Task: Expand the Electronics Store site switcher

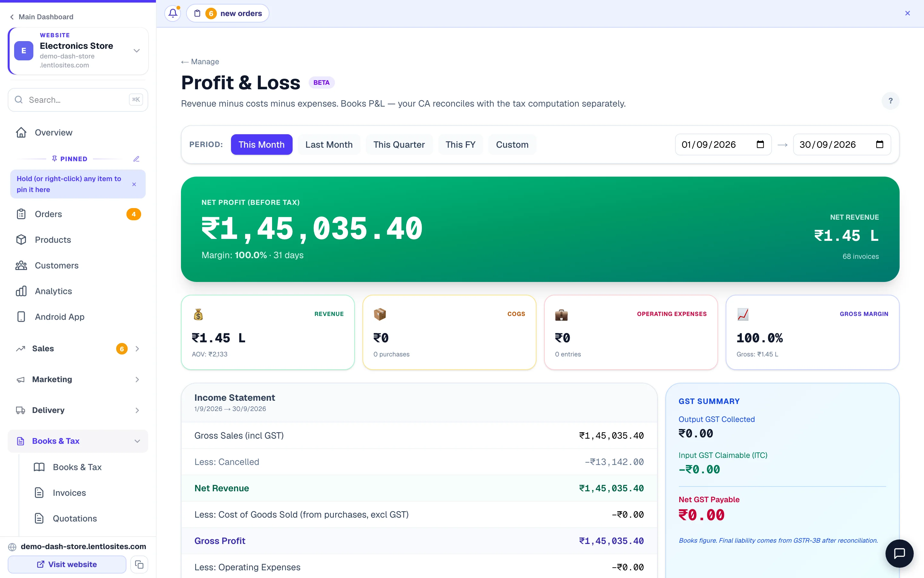Action: click(78, 51)
